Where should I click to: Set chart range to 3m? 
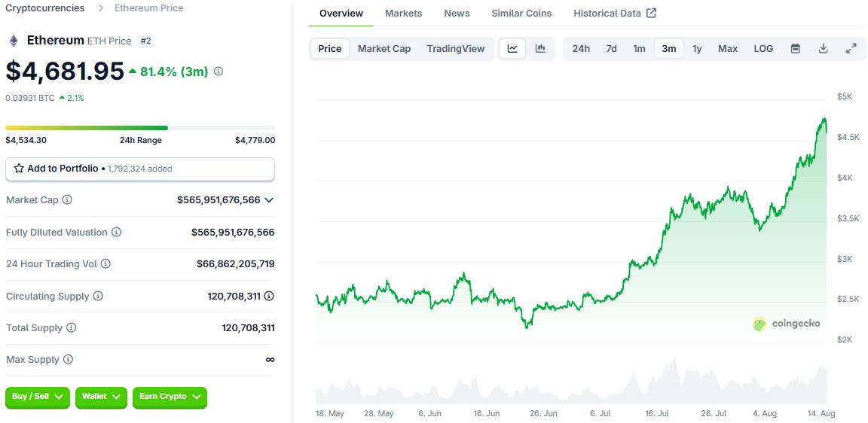669,49
